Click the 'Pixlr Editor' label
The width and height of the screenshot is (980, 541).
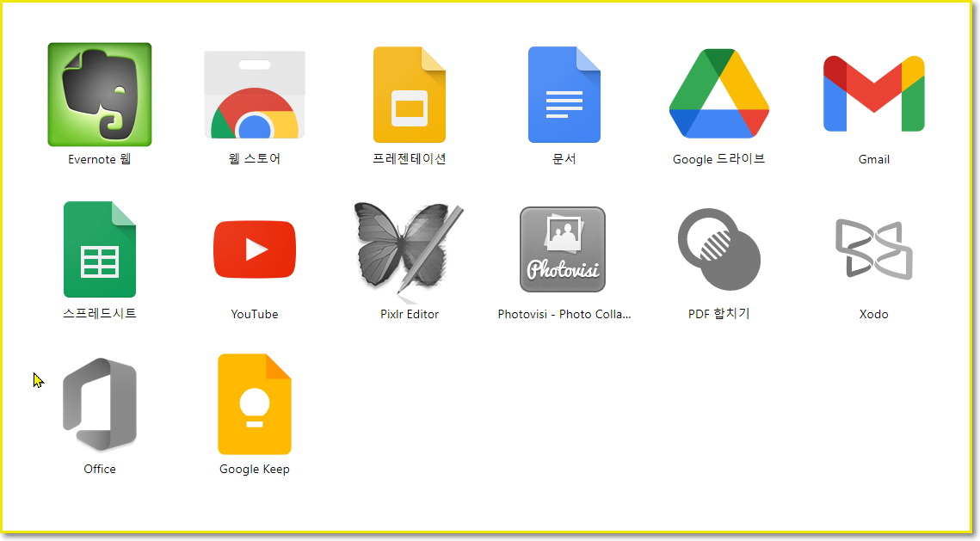(410, 314)
